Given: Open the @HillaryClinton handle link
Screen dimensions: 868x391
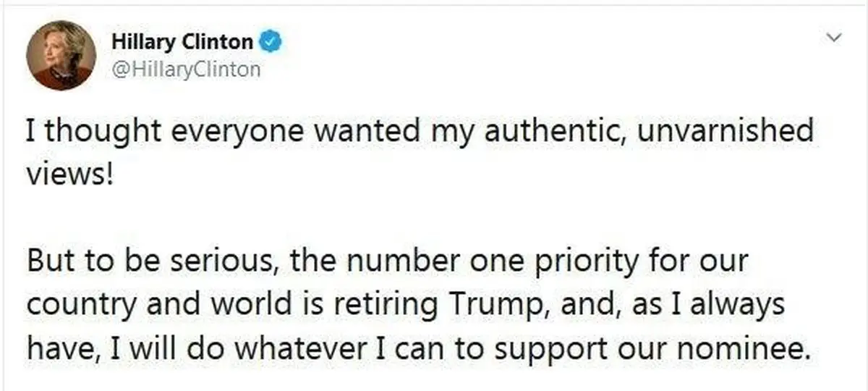Looking at the screenshot, I should pyautogui.click(x=186, y=70).
